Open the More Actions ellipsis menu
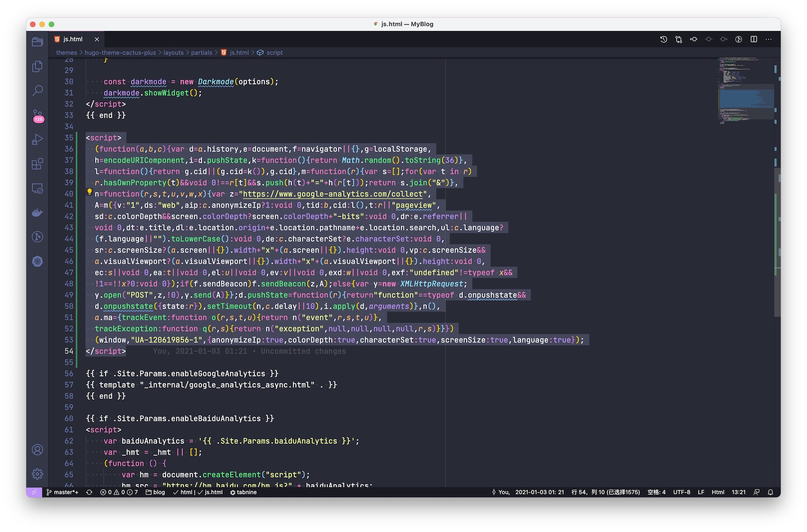 click(x=769, y=39)
